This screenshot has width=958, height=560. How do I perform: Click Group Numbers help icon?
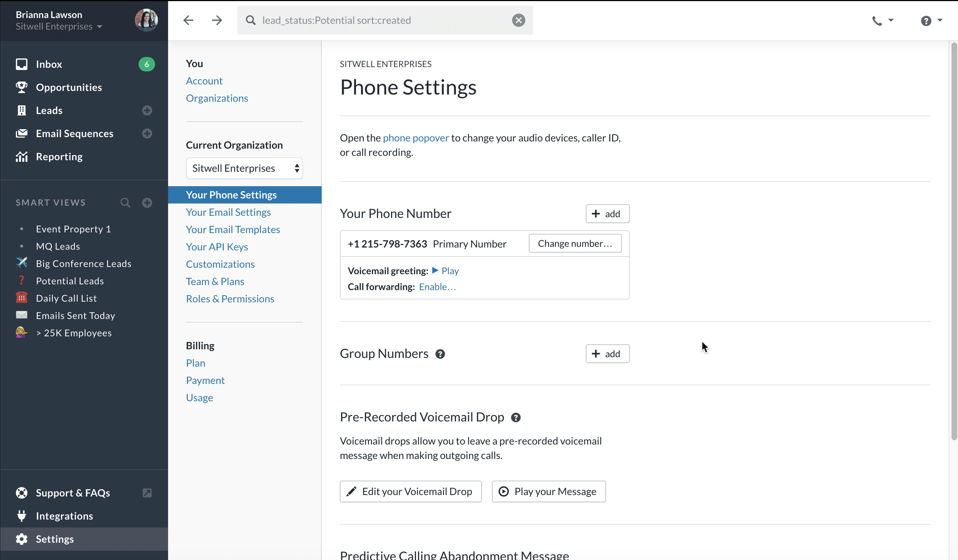tap(440, 354)
